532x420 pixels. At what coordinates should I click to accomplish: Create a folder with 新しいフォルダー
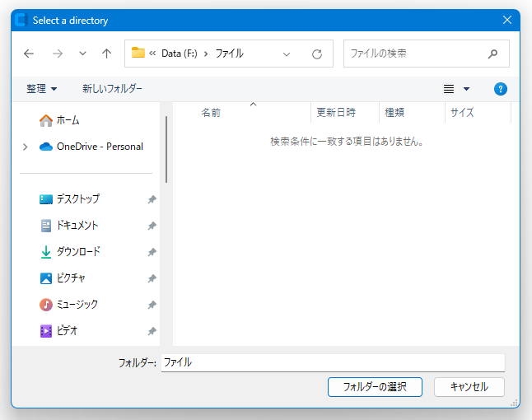(112, 89)
